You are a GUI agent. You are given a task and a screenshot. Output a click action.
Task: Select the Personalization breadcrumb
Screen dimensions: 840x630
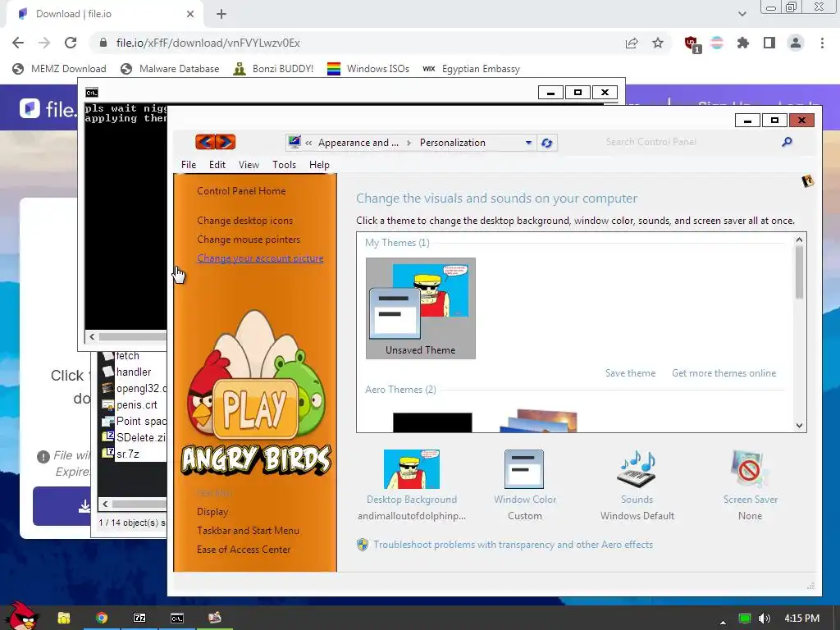453,143
